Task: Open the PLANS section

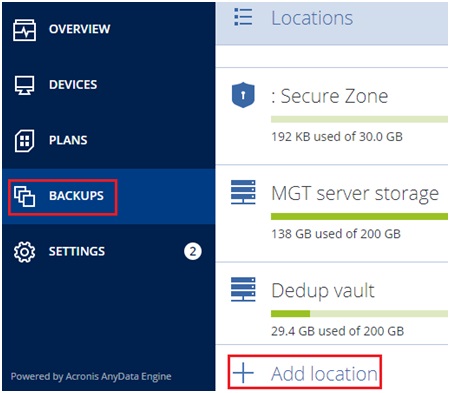Action: click(68, 140)
